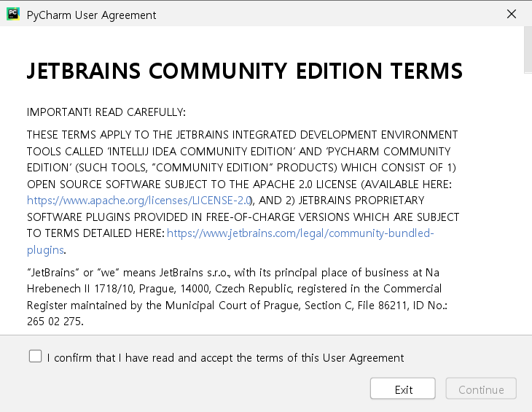Click the heading 'JETBRAINS COMMUNITY EDITION TERMS'
Screen dimensions: 532x412
245,71
